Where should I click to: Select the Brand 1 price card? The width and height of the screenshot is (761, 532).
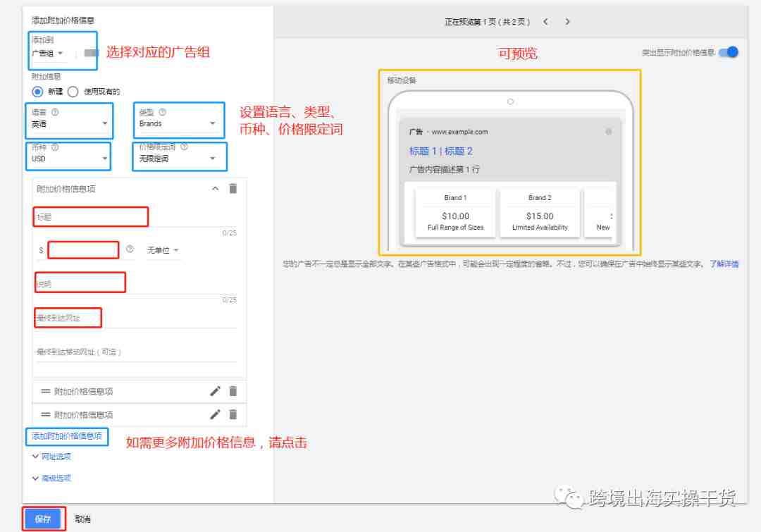455,213
